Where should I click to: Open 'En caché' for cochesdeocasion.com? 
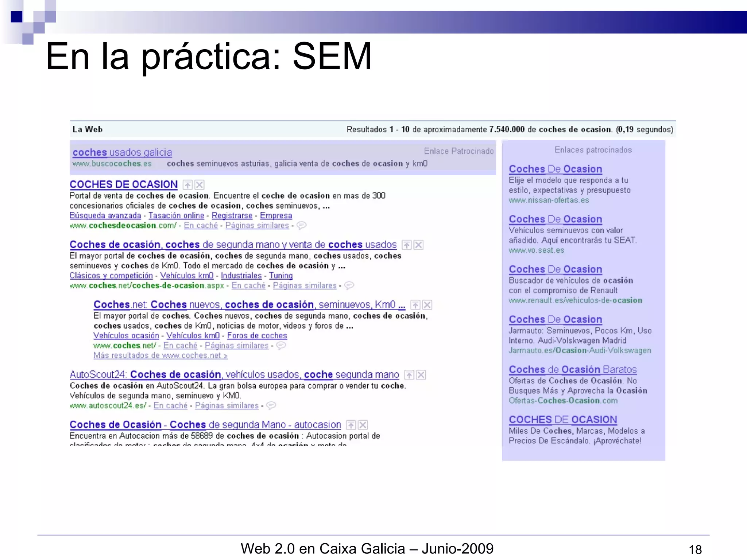(201, 226)
